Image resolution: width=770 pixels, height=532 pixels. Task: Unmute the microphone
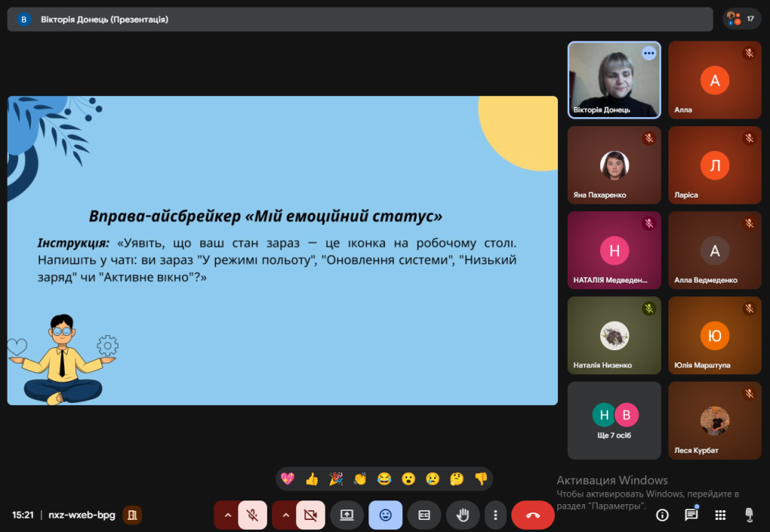point(253,515)
